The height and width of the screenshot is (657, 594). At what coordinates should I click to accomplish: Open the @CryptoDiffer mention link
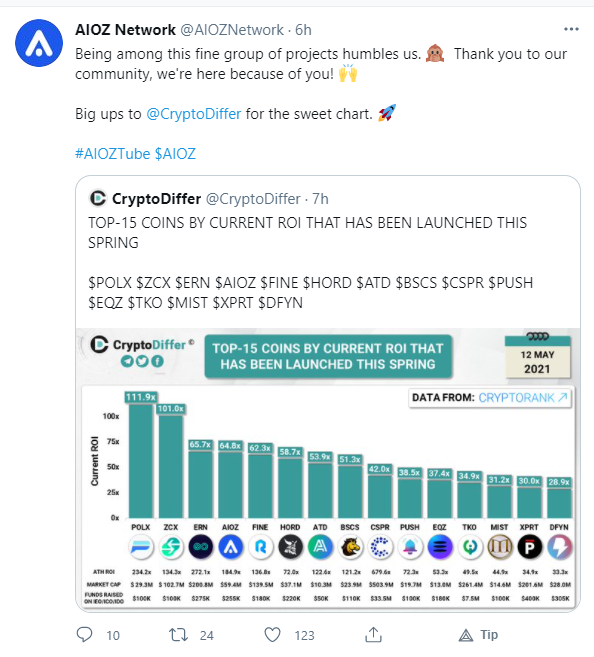tap(194, 114)
